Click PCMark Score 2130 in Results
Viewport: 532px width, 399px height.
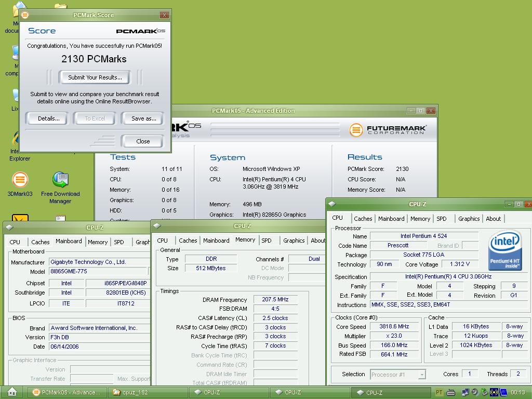click(402, 169)
